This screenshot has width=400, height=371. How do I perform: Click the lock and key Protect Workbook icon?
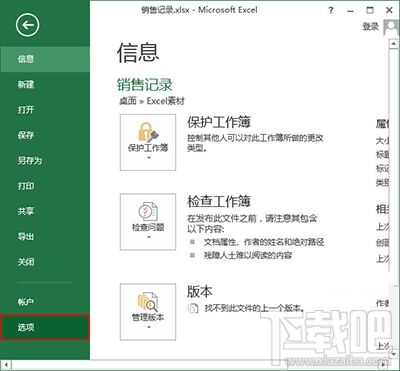(148, 132)
